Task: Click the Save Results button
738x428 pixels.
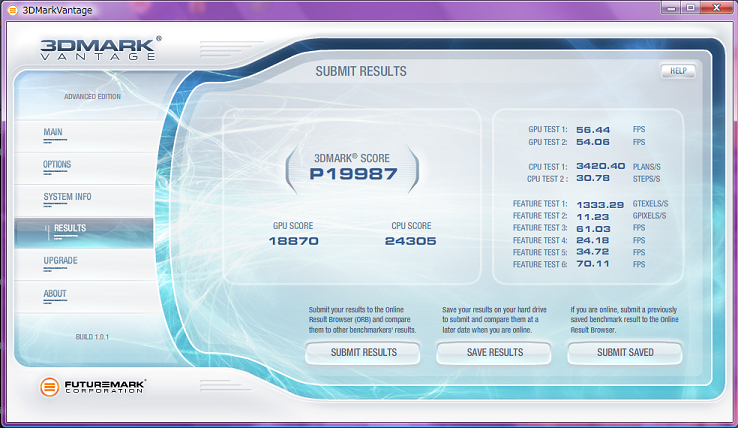Action: 494,352
